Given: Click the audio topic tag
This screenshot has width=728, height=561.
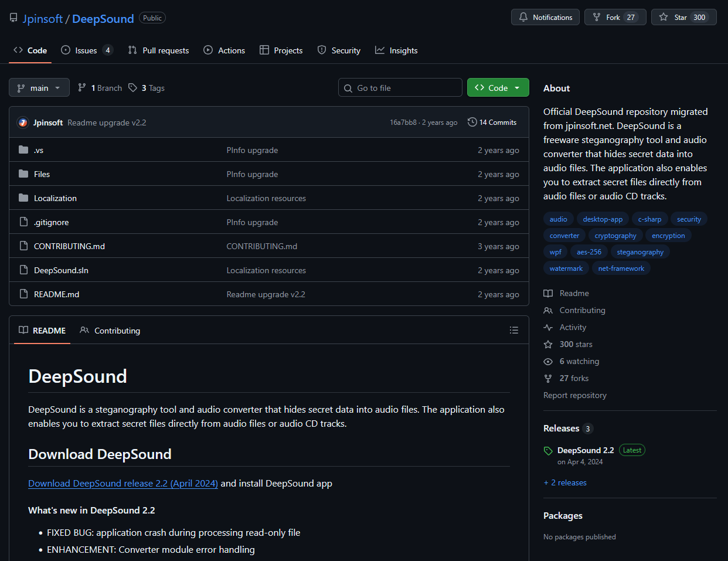Looking at the screenshot, I should click(558, 219).
